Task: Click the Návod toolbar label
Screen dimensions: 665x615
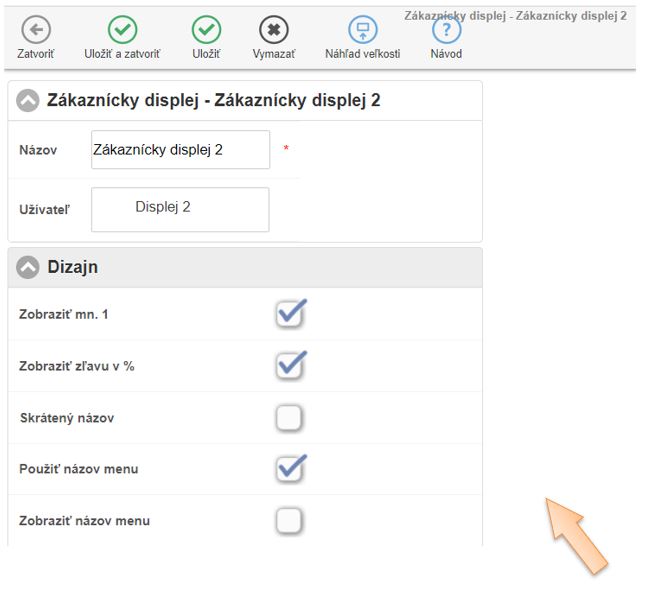Action: [446, 54]
